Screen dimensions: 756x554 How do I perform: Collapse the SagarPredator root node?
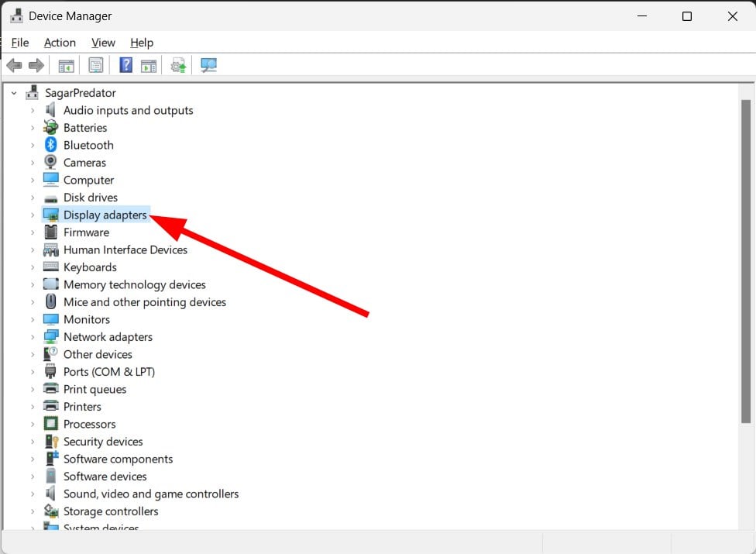[x=14, y=93]
